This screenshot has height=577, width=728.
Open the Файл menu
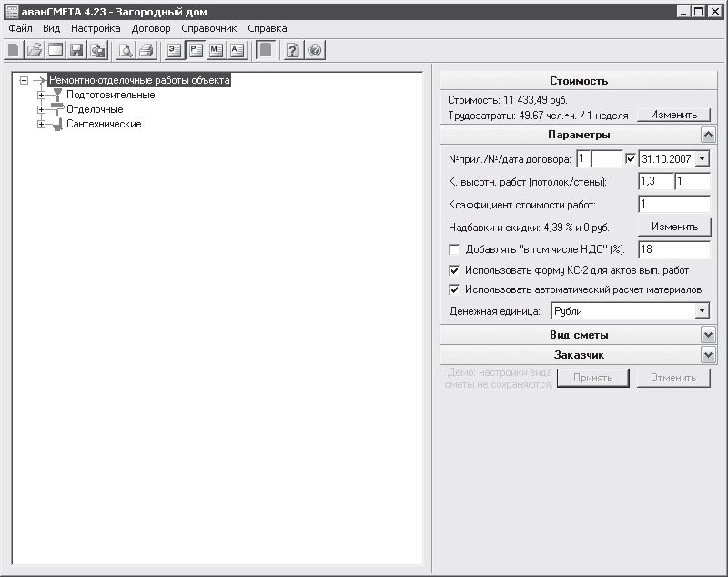coord(20,28)
